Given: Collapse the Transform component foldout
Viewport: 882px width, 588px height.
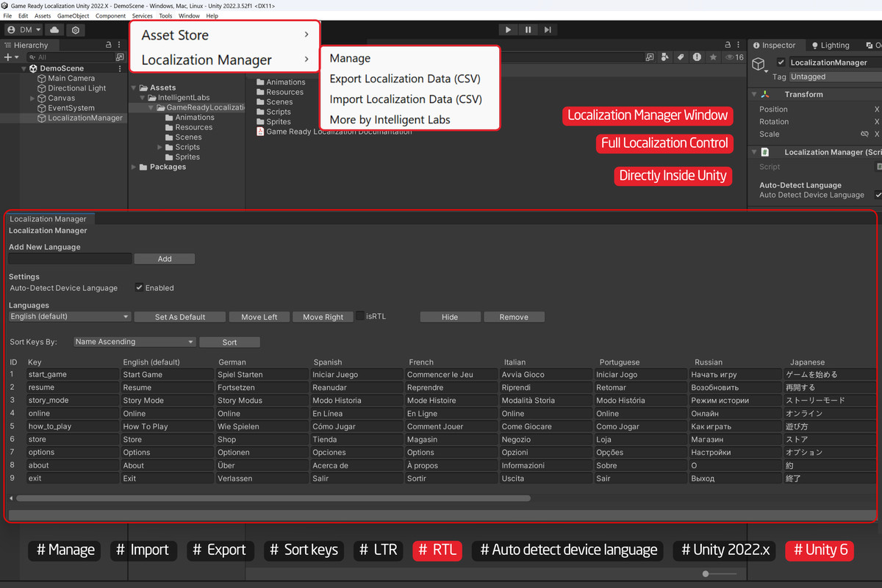Looking at the screenshot, I should click(x=753, y=94).
